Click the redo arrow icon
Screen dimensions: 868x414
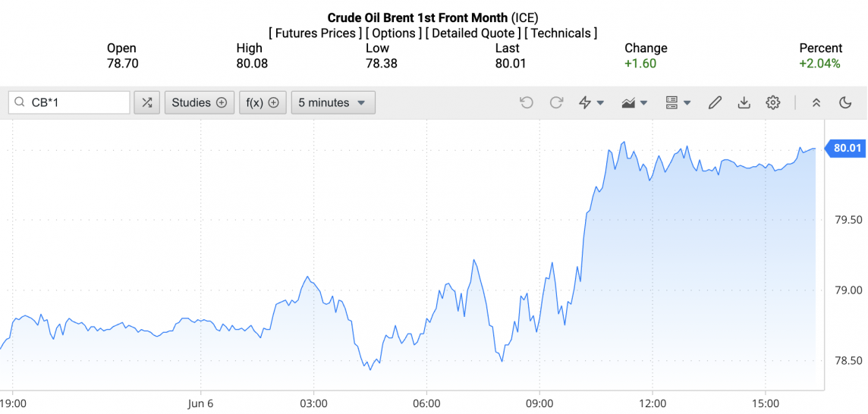pos(556,102)
